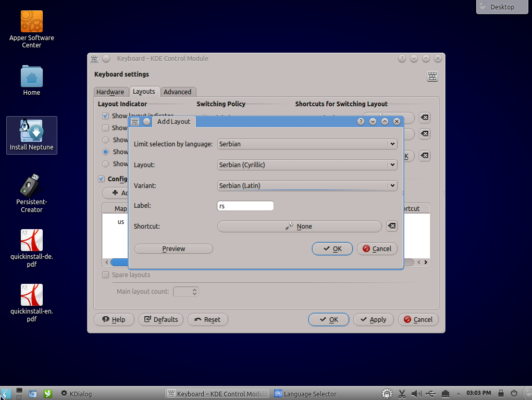This screenshot has width=532, height=400.
Task: Switch to the Advanced tab
Action: click(x=178, y=92)
